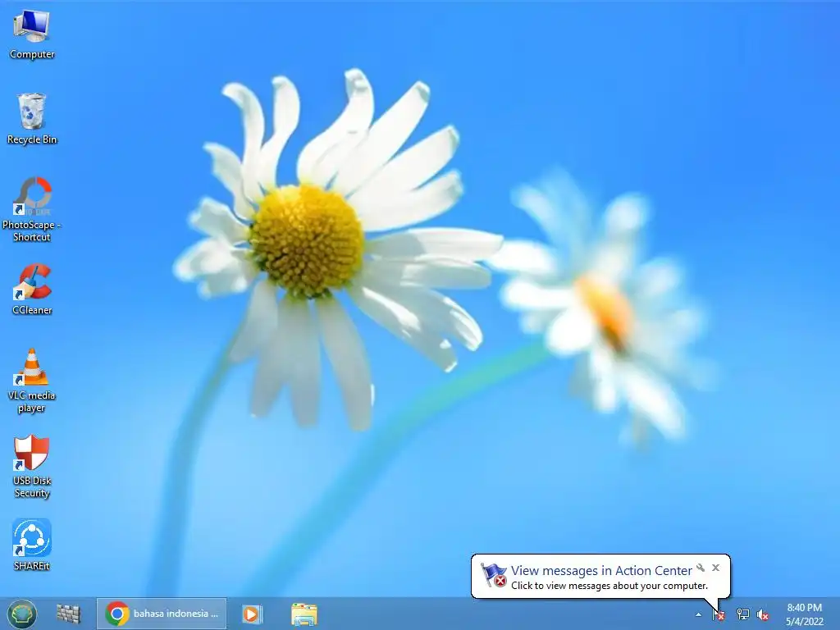Select the Recycle Bin icon
The image size is (840, 630).
click(32, 119)
